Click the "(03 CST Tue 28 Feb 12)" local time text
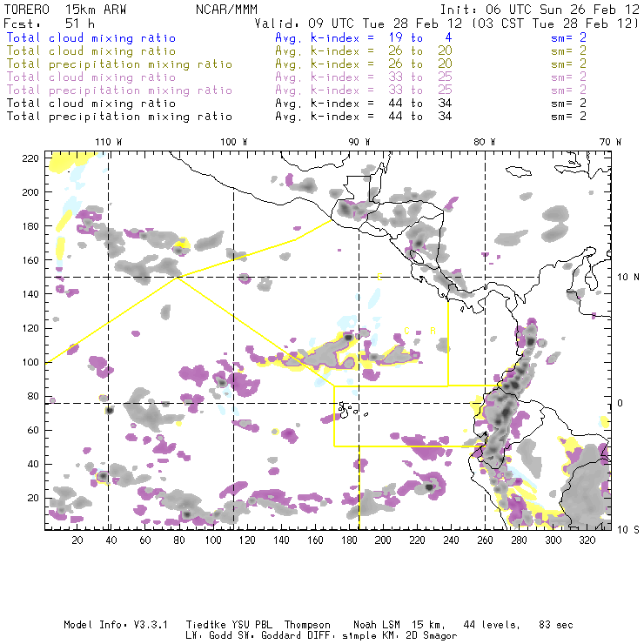Screen dimensions: 644x644 click(555, 23)
